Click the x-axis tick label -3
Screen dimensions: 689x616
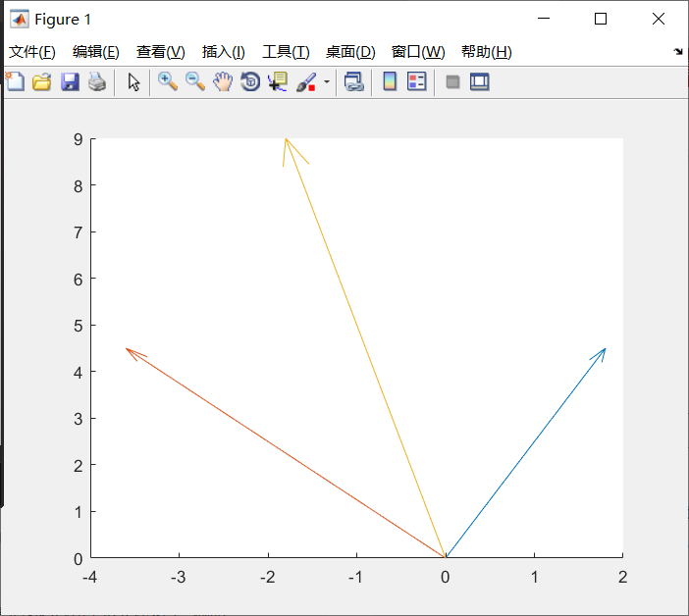pyautogui.click(x=179, y=577)
